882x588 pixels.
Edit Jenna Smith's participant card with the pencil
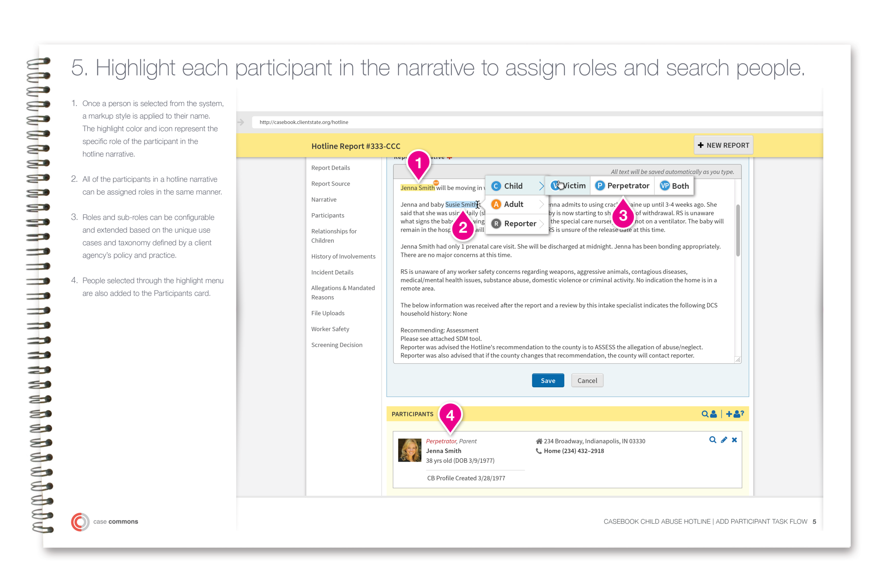[x=724, y=440]
